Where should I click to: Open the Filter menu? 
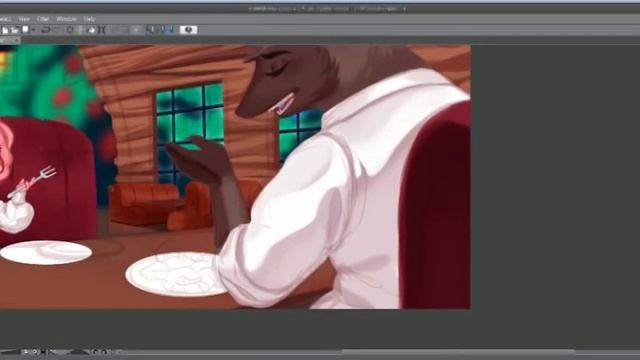pos(43,19)
